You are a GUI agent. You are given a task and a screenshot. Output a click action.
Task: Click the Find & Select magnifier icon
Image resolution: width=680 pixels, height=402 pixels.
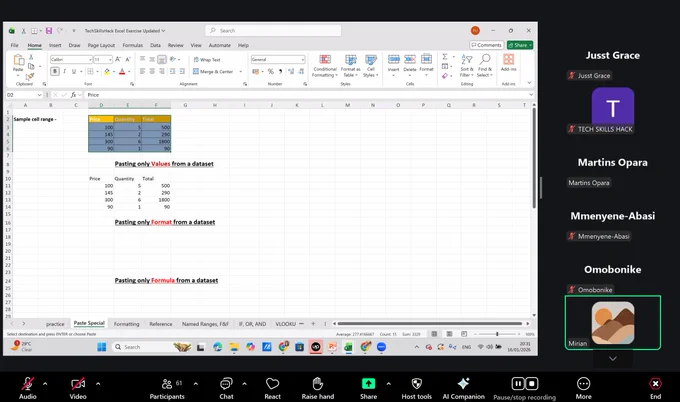485,59
